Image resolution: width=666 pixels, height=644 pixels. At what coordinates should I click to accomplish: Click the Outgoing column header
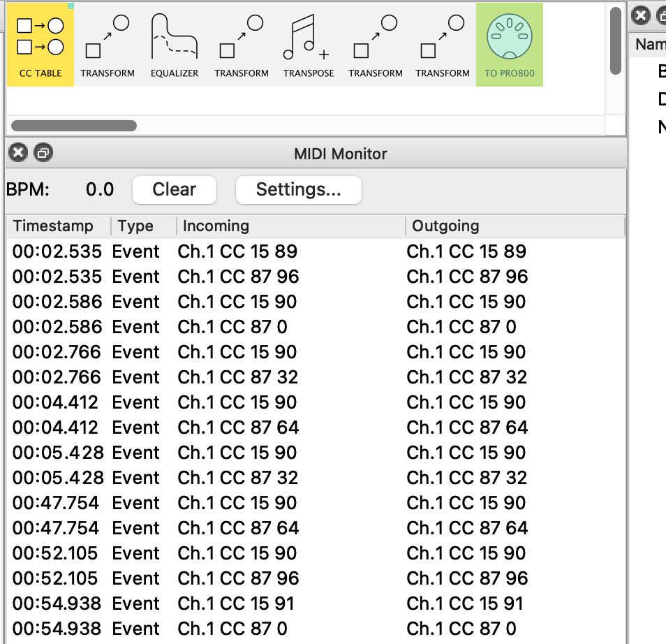445,226
